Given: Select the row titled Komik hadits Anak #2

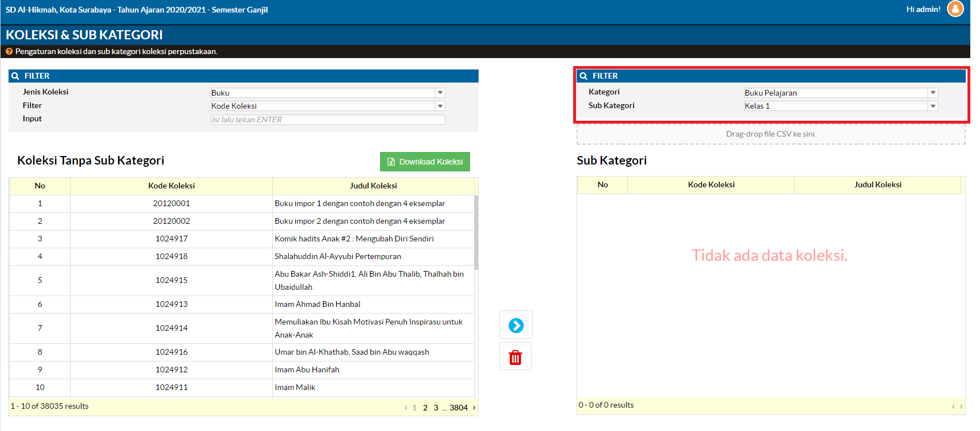Looking at the screenshot, I should (x=242, y=239).
